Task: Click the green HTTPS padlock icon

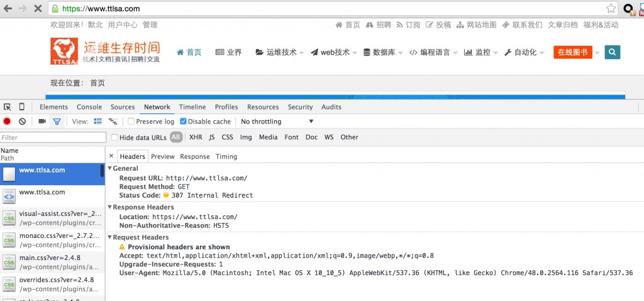Action: pyautogui.click(x=55, y=8)
